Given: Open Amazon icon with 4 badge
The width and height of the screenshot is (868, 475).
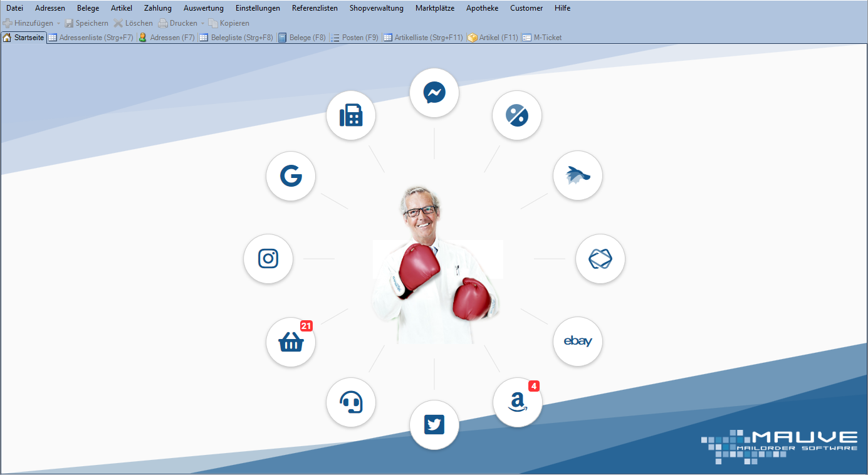Looking at the screenshot, I should 518,402.
